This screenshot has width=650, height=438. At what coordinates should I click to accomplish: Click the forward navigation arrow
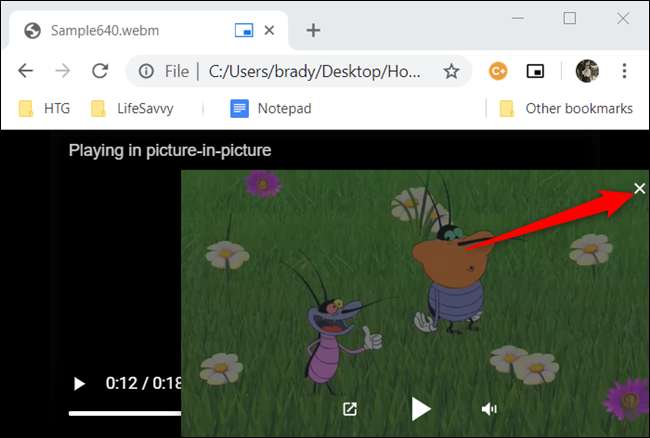point(62,71)
